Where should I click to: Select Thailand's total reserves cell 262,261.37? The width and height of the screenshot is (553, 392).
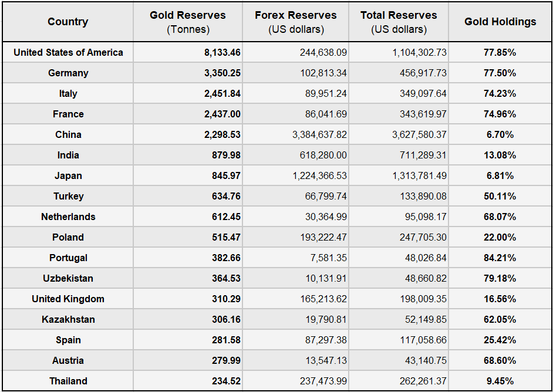(x=420, y=381)
